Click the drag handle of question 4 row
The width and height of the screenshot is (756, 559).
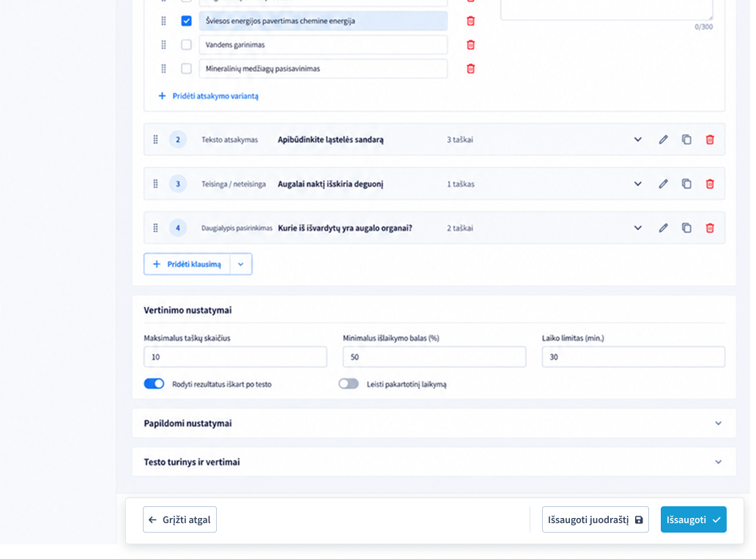tap(155, 228)
